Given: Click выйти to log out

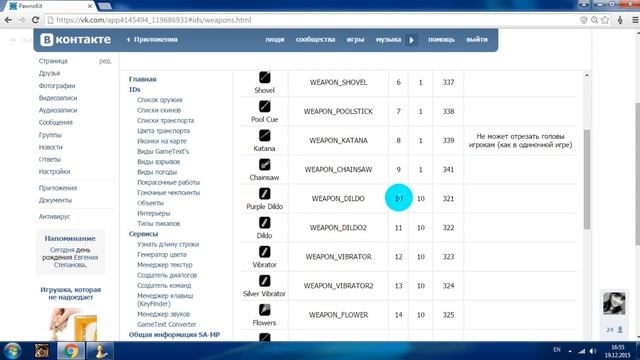Looking at the screenshot, I should 477,40.
